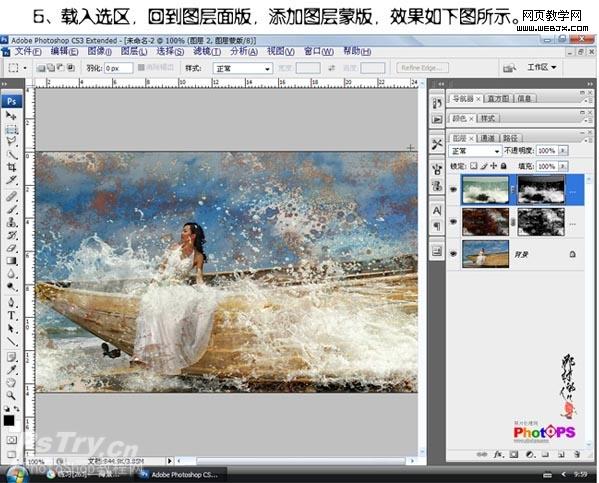Open the Paragraph panel icon

(x=437, y=226)
